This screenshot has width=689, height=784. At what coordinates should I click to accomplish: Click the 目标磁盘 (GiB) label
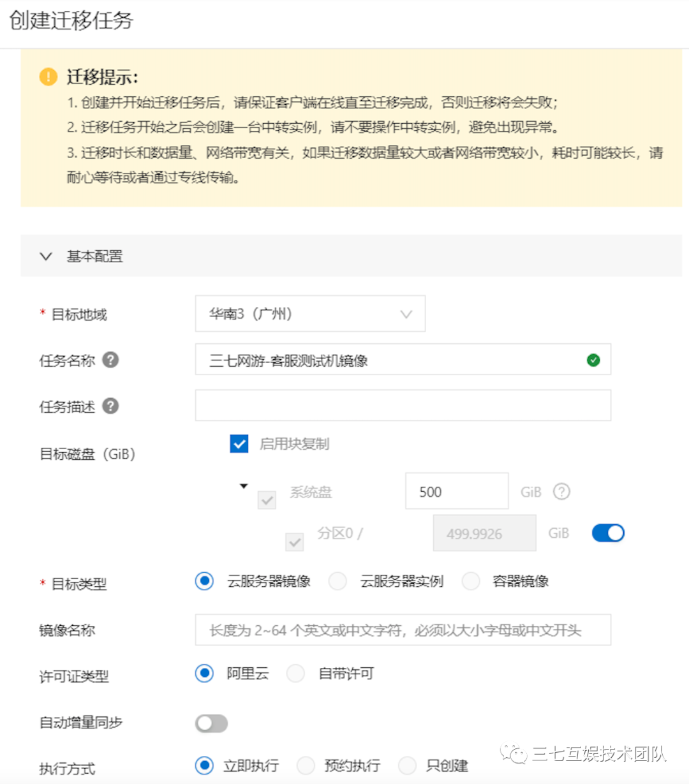87,454
